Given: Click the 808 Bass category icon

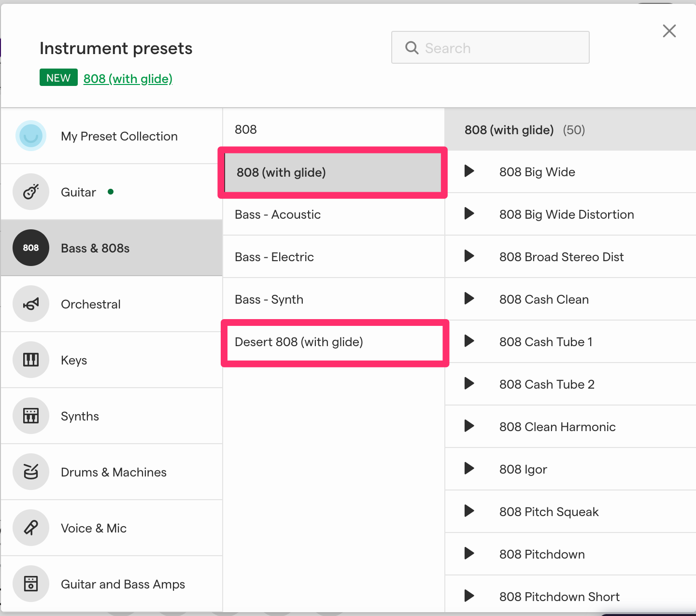Looking at the screenshot, I should (31, 248).
